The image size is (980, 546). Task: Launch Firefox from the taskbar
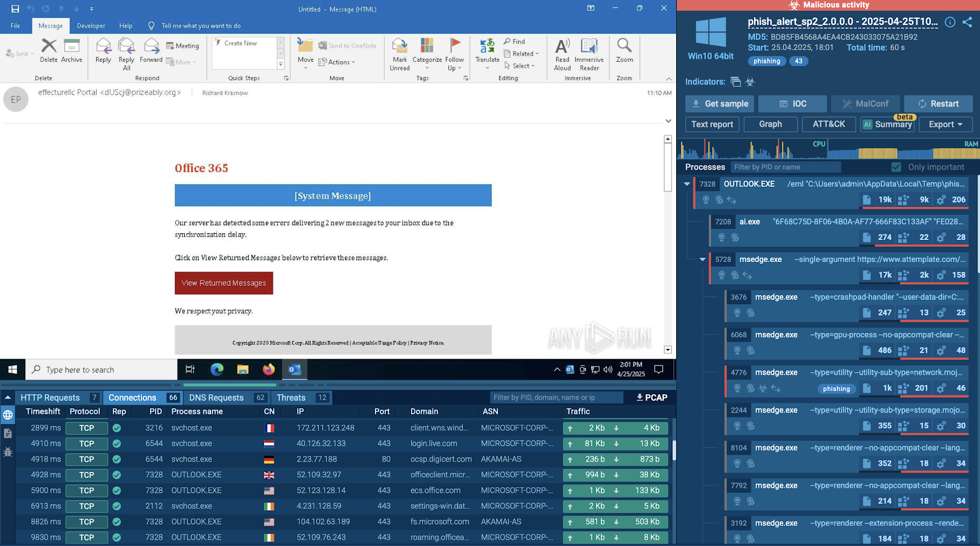click(x=268, y=369)
